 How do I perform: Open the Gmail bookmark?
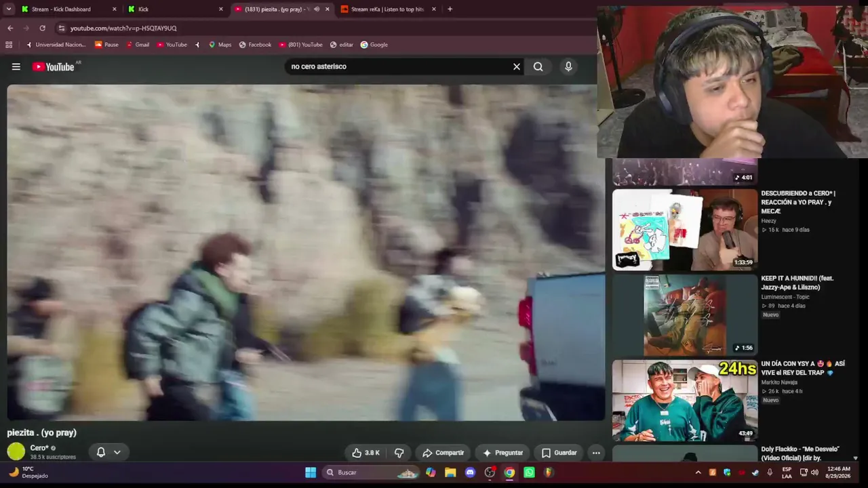click(x=138, y=45)
